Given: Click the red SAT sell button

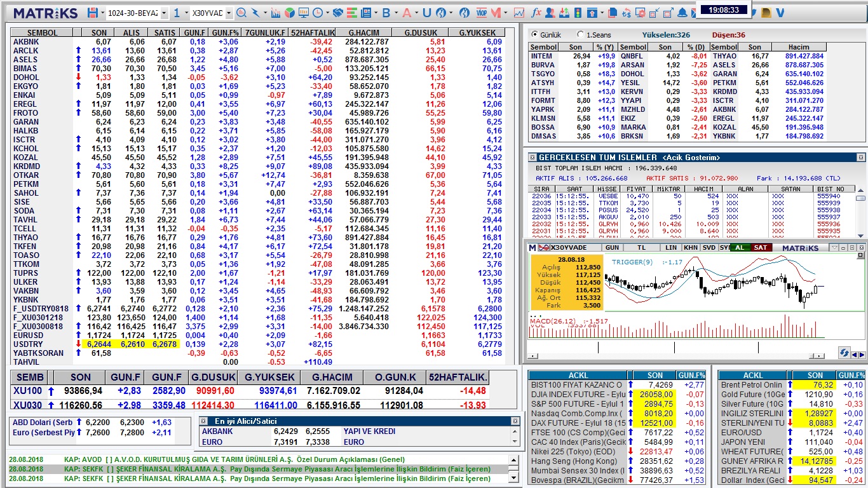Looking at the screenshot, I should (x=761, y=248).
